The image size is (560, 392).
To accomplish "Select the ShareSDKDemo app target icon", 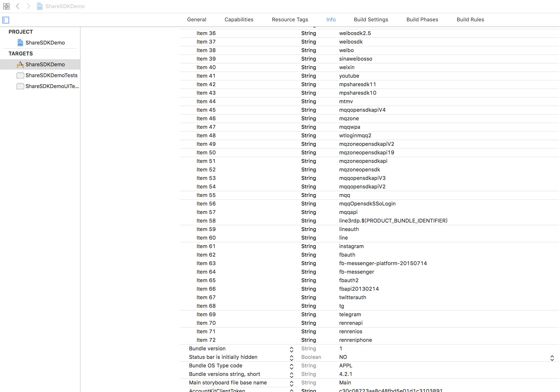I will coord(20,64).
